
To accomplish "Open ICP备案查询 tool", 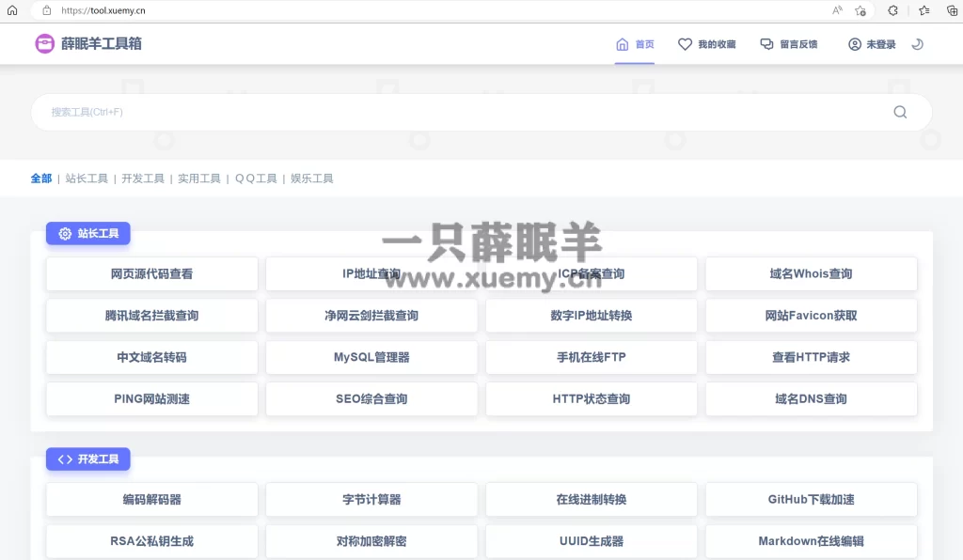I will pos(592,273).
